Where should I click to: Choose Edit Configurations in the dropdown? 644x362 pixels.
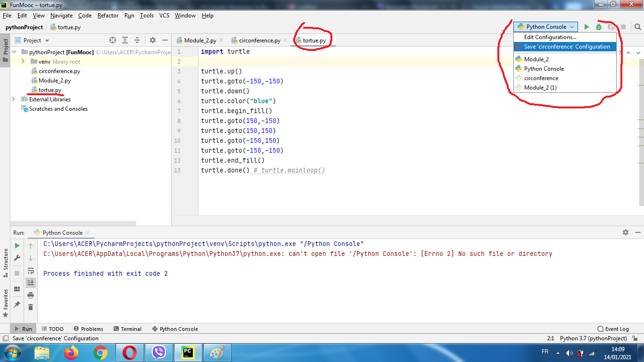565,37
